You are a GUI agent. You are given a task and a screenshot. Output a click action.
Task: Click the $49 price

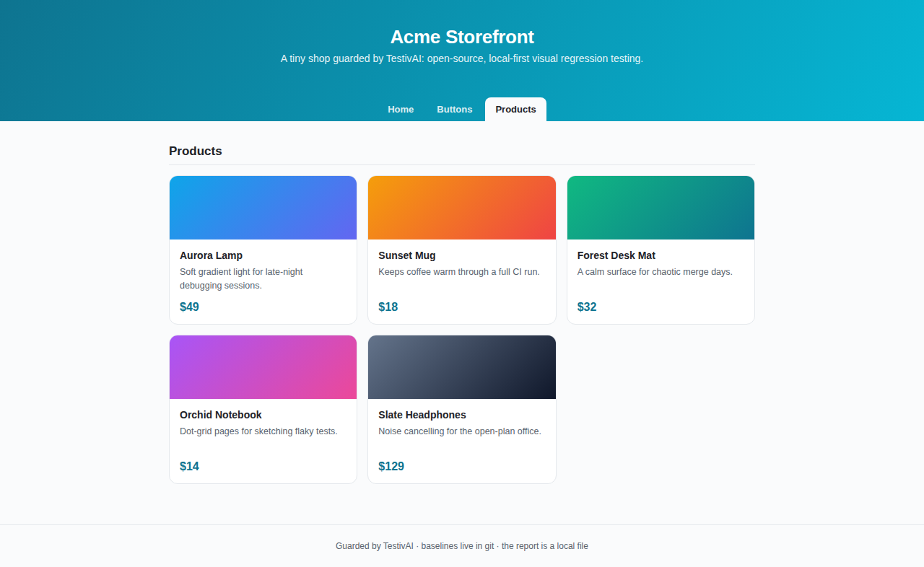(189, 307)
